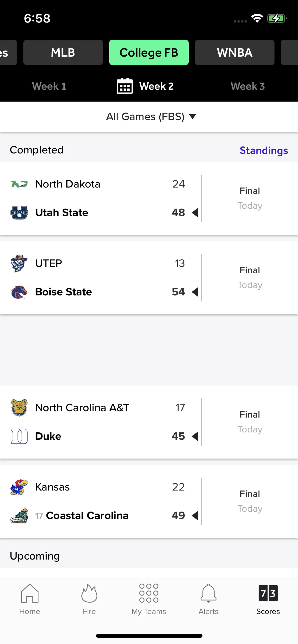The width and height of the screenshot is (298, 644).
Task: Go to Week 1 scores
Action: (x=49, y=86)
